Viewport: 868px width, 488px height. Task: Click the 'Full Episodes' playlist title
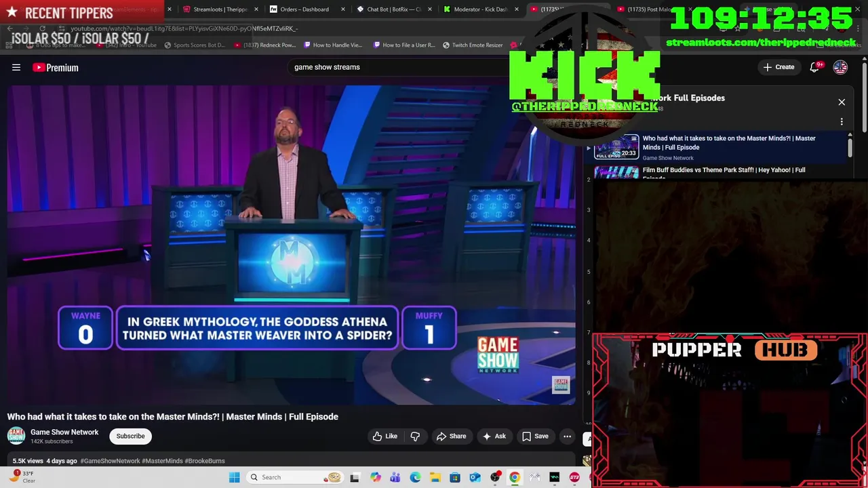[688, 98]
